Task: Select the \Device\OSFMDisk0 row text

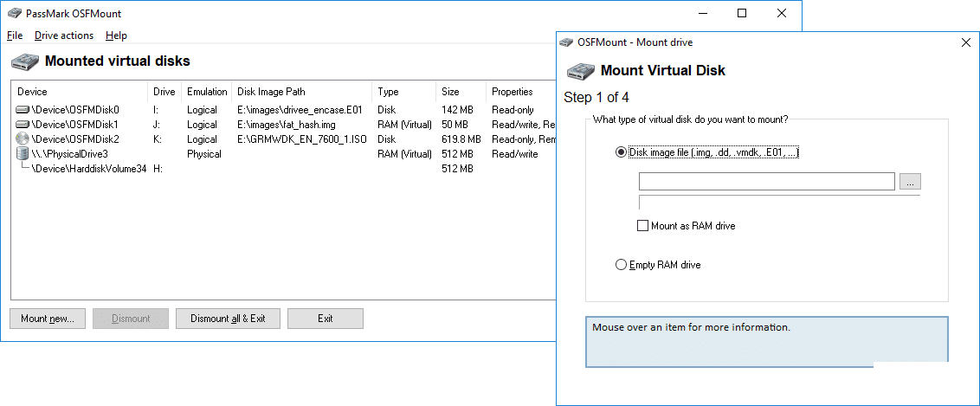Action: 75,110
